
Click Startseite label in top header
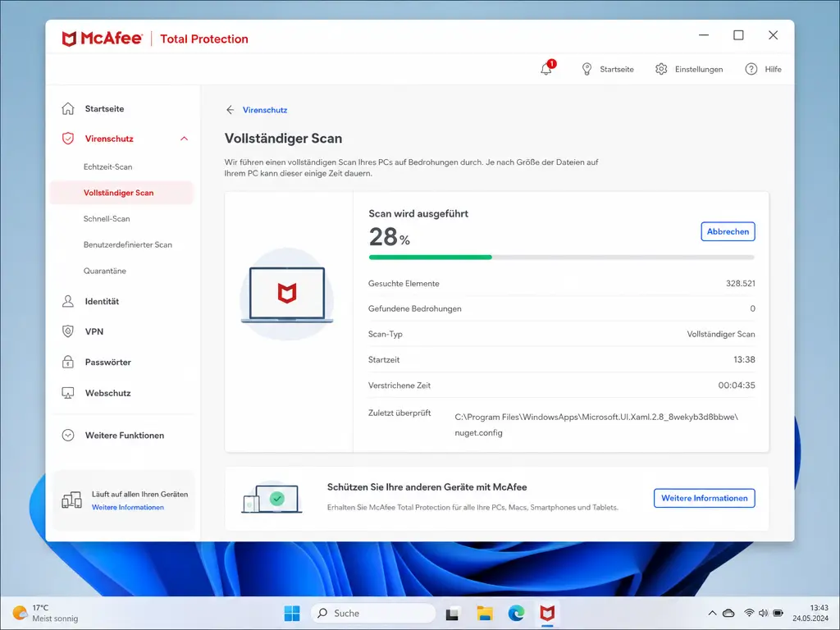[x=617, y=69]
